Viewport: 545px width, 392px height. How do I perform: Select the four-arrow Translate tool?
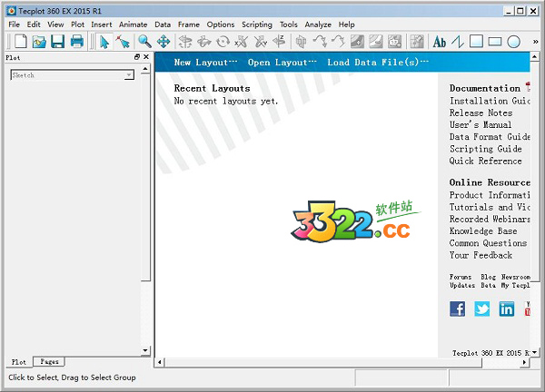pyautogui.click(x=163, y=42)
